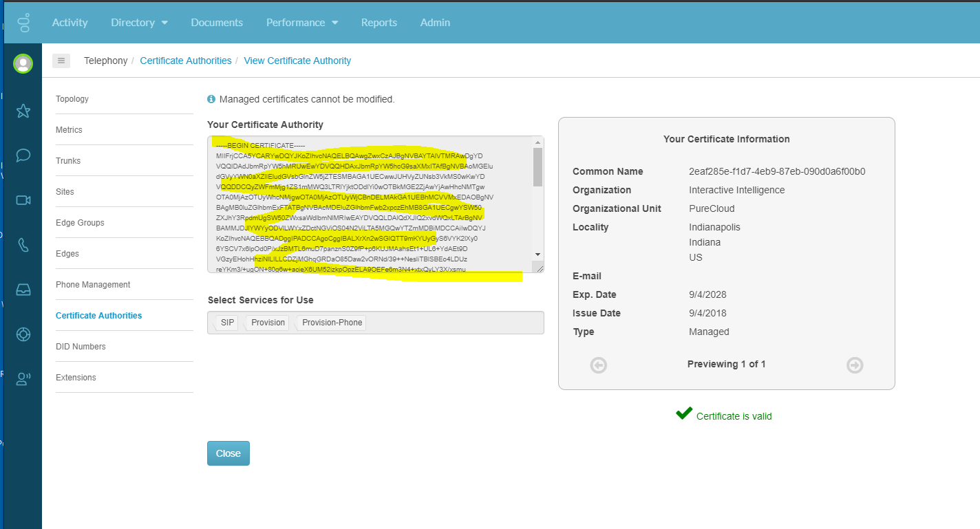Viewport: 980px width, 529px height.
Task: Click the text area scroll up arrow
Action: coord(538,142)
